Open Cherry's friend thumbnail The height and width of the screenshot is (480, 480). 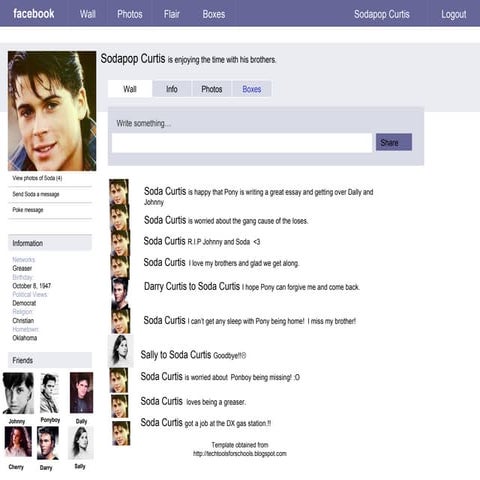point(18,441)
